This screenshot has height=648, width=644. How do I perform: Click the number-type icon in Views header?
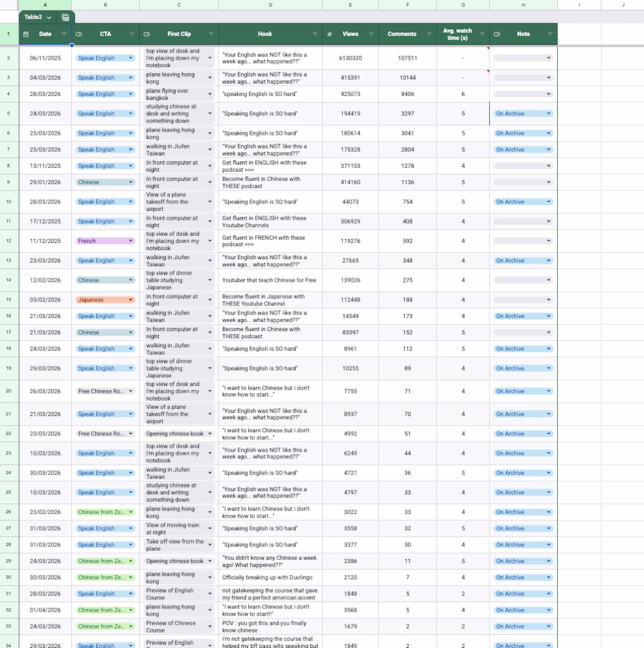[329, 34]
